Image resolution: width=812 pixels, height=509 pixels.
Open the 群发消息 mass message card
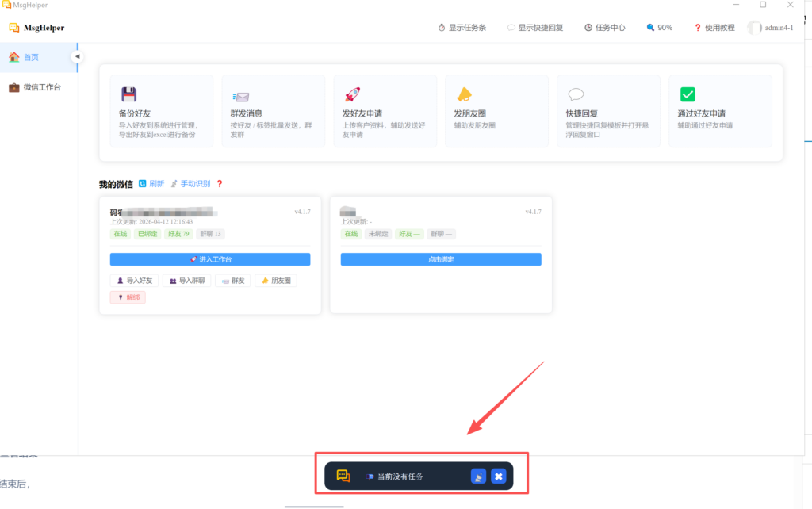[x=273, y=111]
